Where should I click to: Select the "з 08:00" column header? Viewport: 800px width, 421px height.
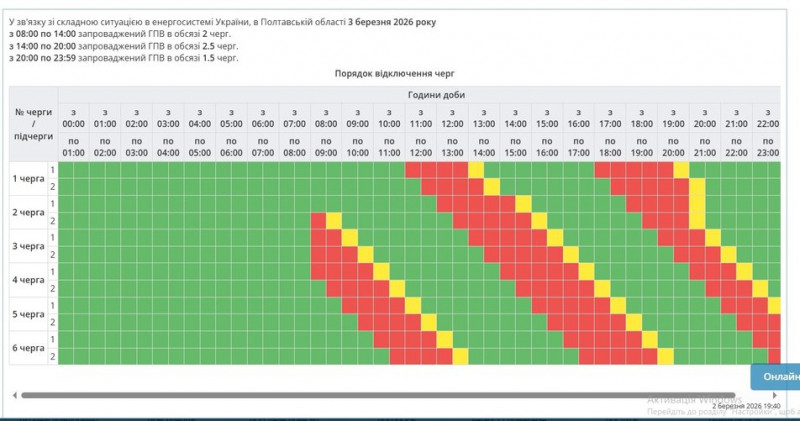[326, 117]
